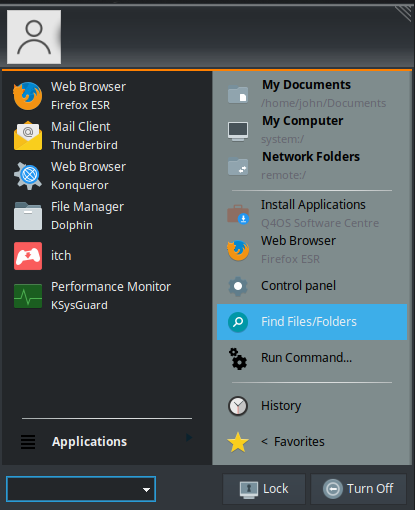
Task: Click the 'My Computer' title
Action: (303, 121)
